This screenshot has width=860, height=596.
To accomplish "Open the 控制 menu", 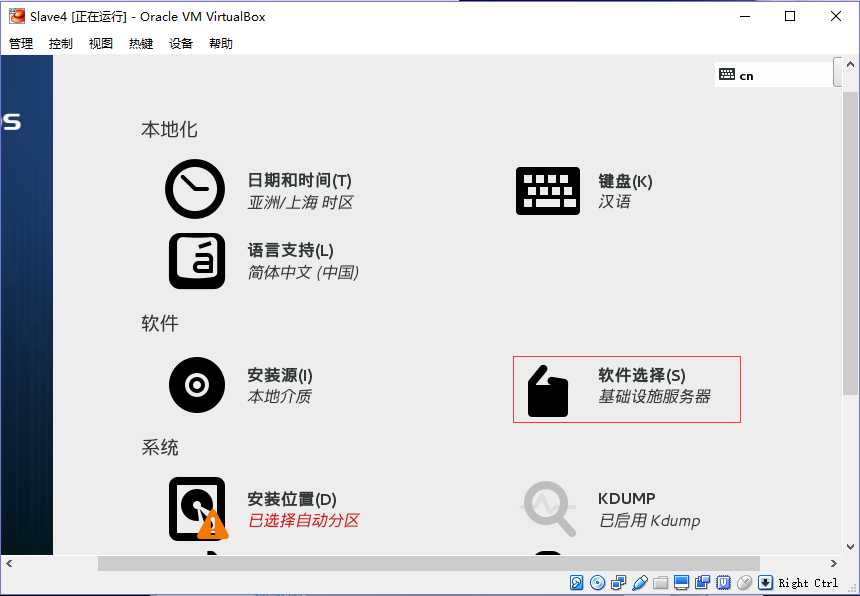I will [x=60, y=43].
